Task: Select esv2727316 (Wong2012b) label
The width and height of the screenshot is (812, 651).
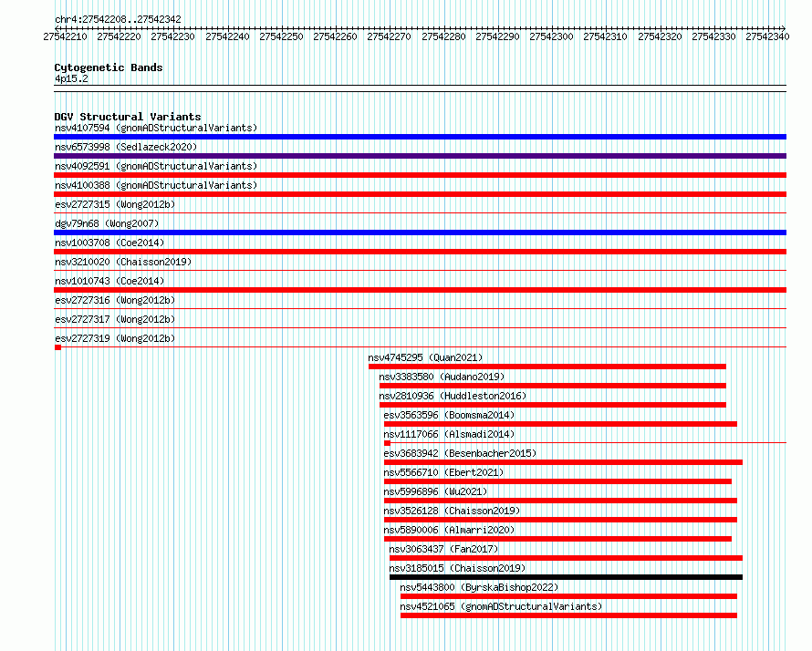Action: coord(115,300)
